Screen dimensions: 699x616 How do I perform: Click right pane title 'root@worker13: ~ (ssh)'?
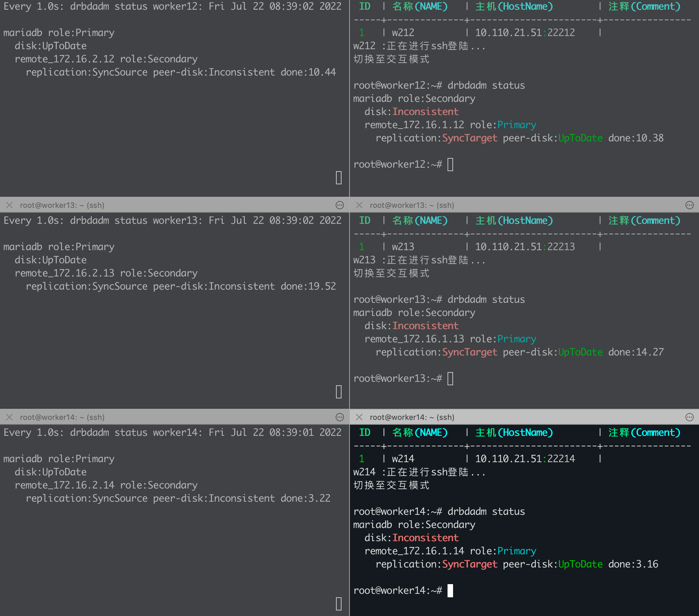pyautogui.click(x=412, y=205)
